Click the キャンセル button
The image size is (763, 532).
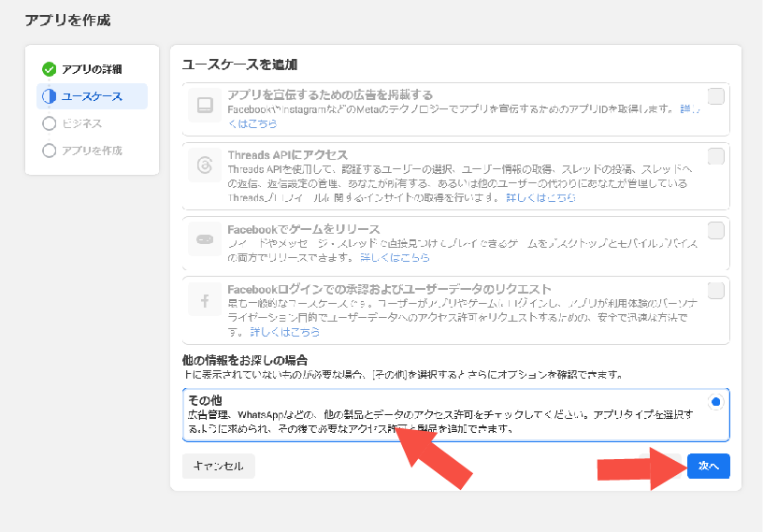click(219, 467)
